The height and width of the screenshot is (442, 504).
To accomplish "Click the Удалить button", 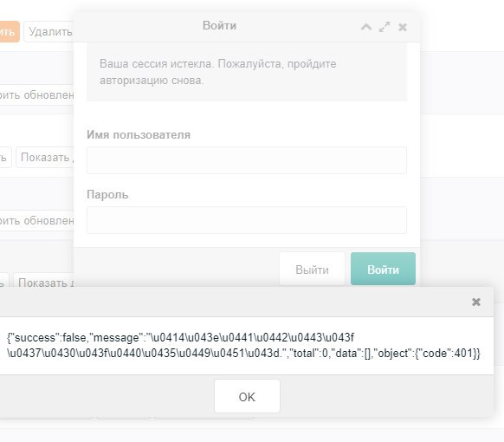I will click(x=48, y=31).
